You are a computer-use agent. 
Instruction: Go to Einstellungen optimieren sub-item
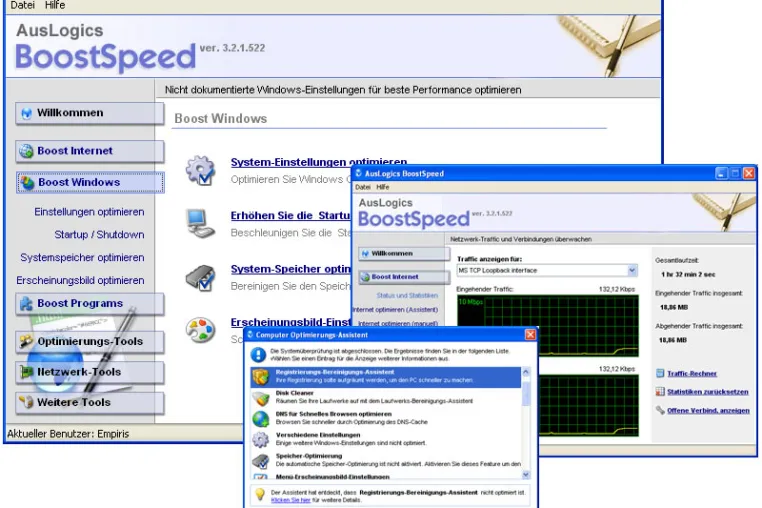point(89,212)
